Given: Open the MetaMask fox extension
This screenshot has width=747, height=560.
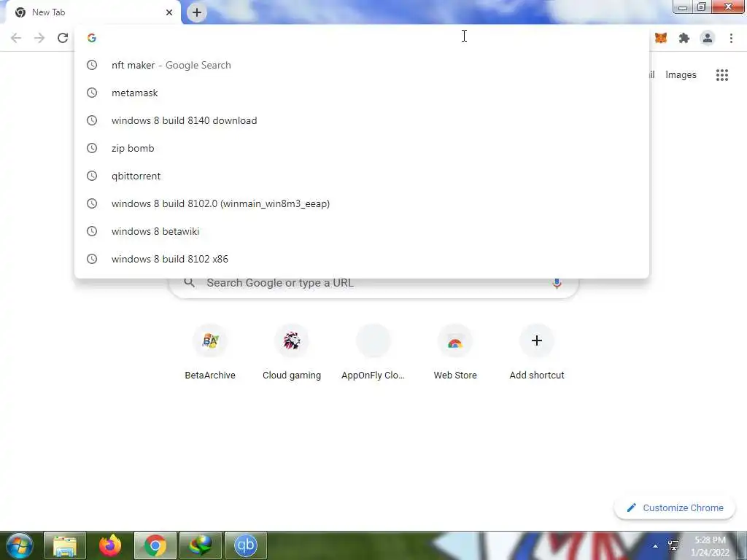Looking at the screenshot, I should click(x=661, y=38).
